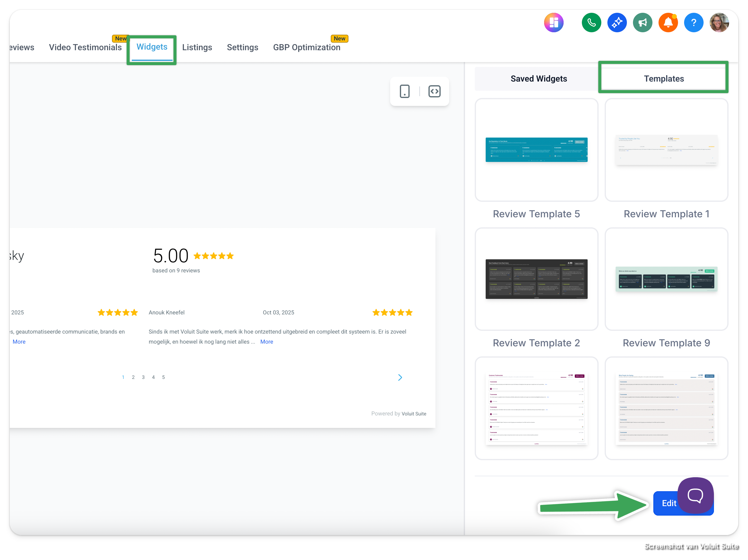Open the orange notifications bell
Screen dimensions: 748x560
pos(668,23)
